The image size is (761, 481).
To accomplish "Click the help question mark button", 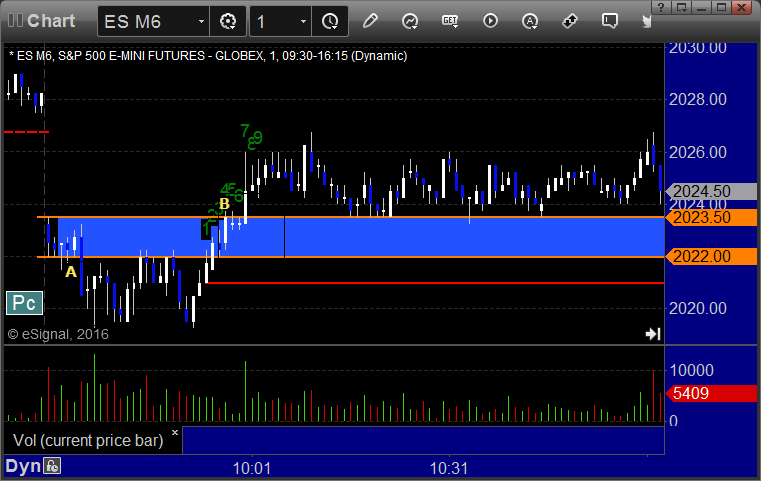I will point(661,7).
